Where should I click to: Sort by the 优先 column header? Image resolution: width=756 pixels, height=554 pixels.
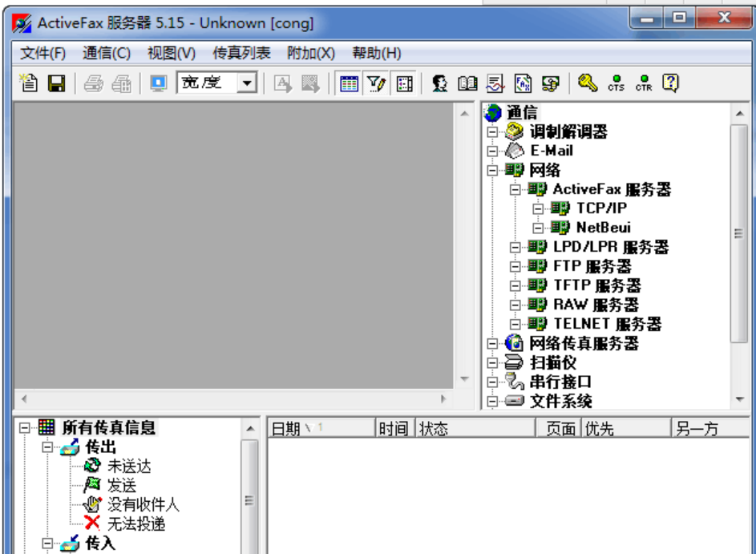coord(627,428)
